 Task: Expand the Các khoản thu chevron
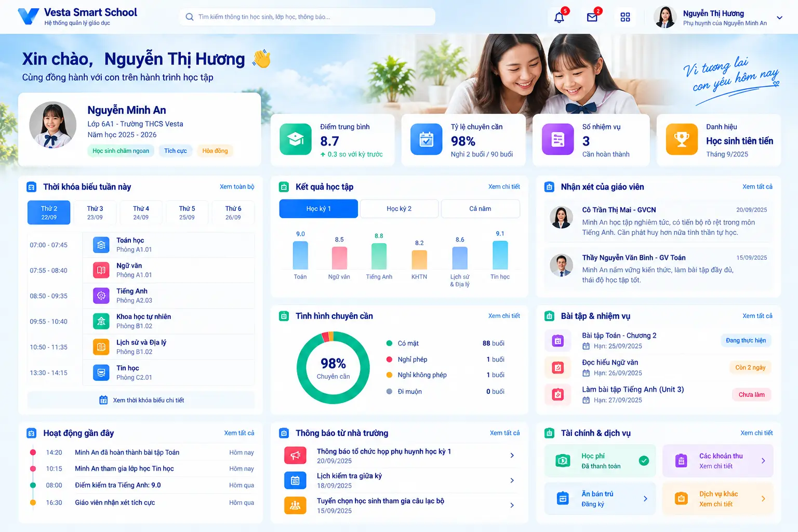(x=763, y=461)
